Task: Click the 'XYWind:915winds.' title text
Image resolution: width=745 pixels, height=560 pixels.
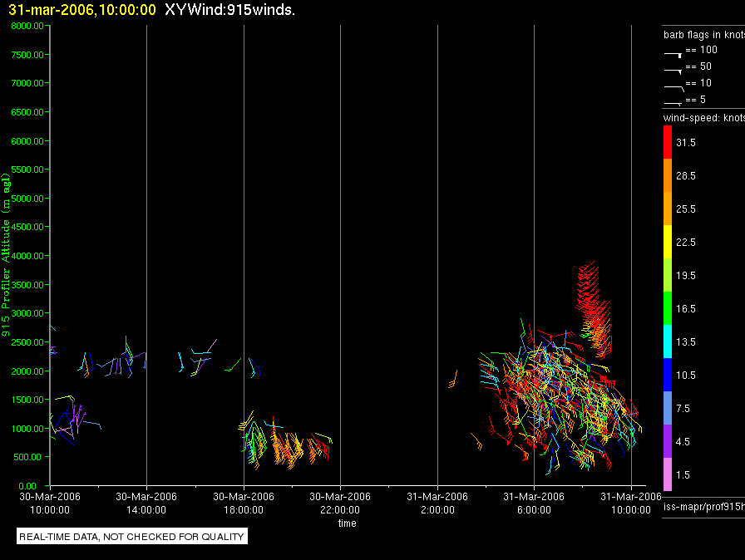Action: (x=230, y=10)
